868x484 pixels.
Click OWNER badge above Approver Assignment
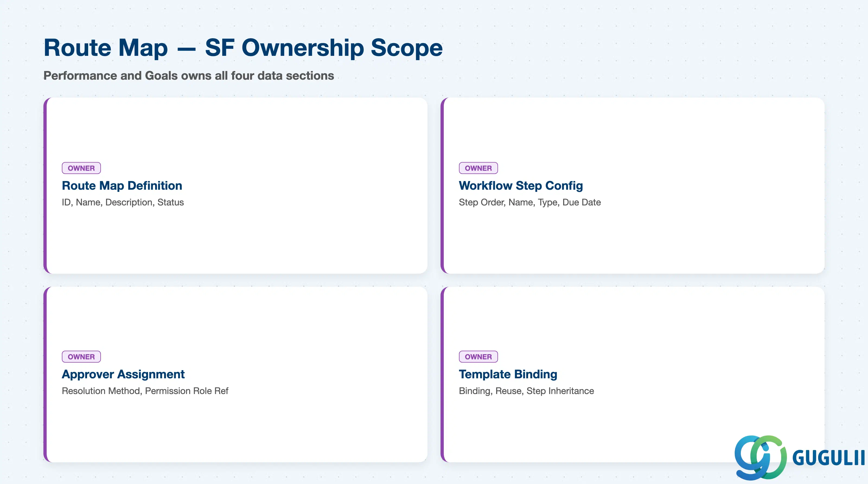[x=81, y=356]
